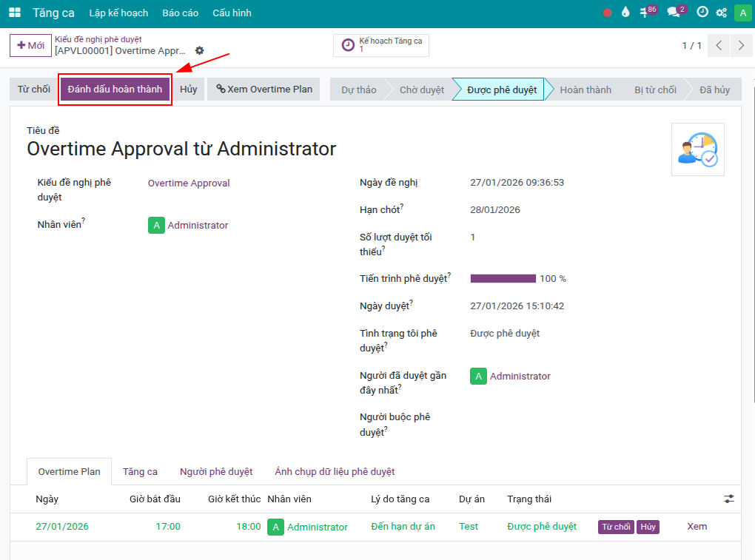This screenshot has height=560, width=755.
Task: Click the red recording dot icon
Action: (x=607, y=13)
